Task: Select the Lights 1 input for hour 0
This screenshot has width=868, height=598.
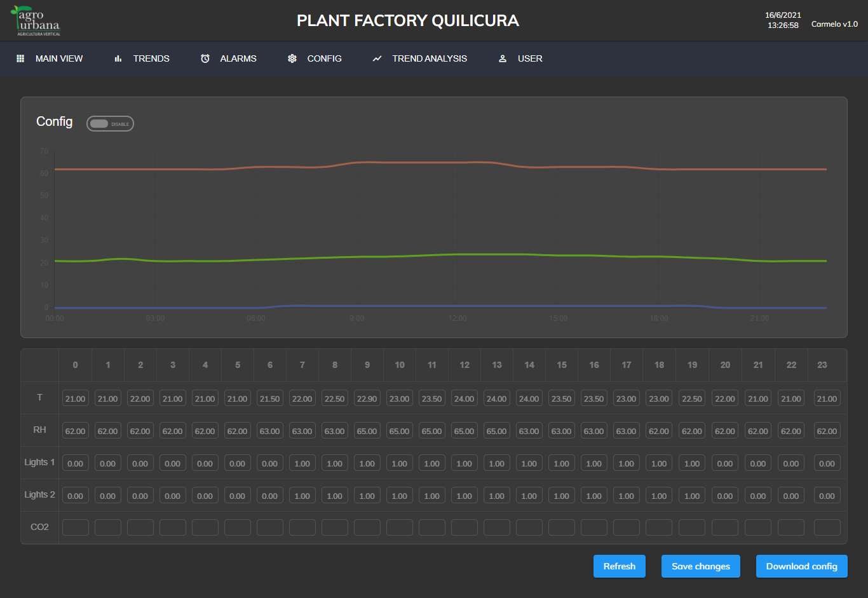Action: point(76,463)
